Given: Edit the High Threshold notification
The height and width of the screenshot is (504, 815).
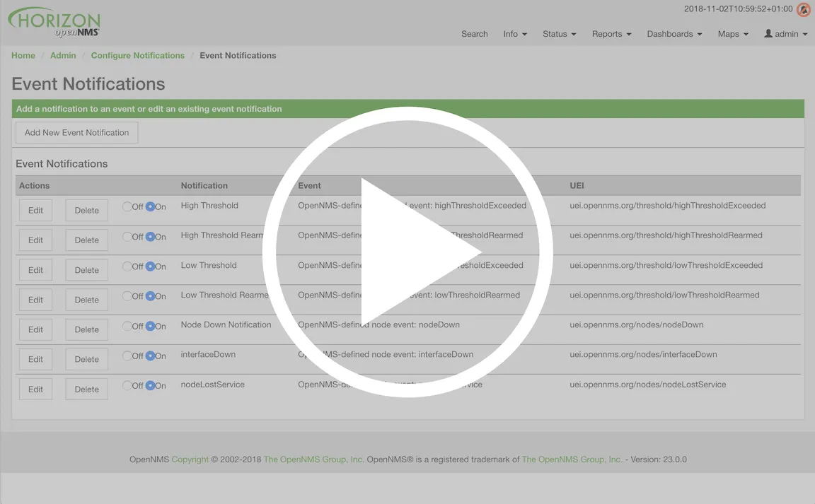Looking at the screenshot, I should point(35,210).
